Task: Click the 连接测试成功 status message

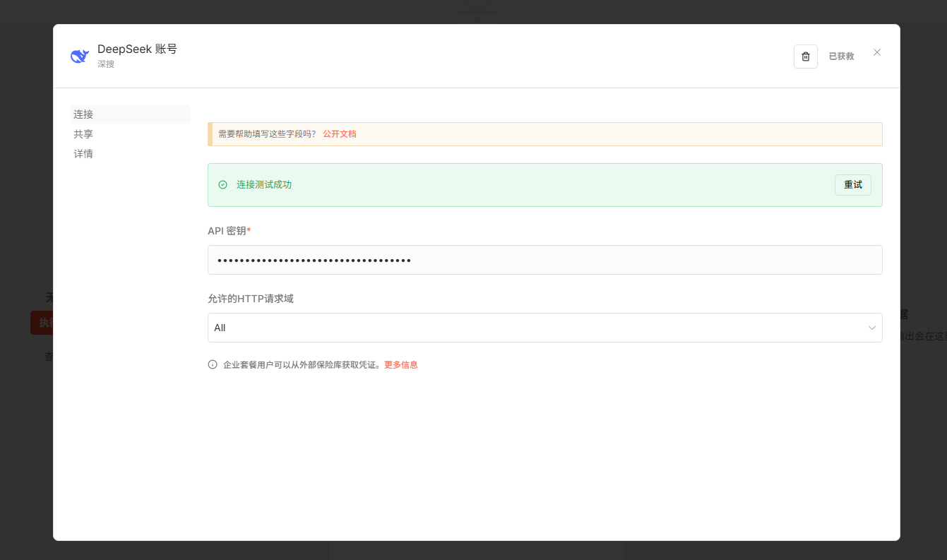Action: [263, 185]
